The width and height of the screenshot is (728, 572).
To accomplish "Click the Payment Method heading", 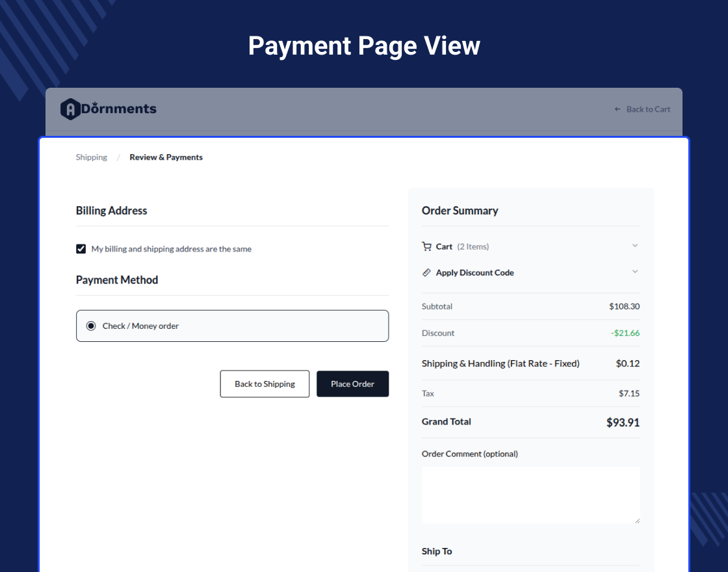I will click(x=117, y=280).
